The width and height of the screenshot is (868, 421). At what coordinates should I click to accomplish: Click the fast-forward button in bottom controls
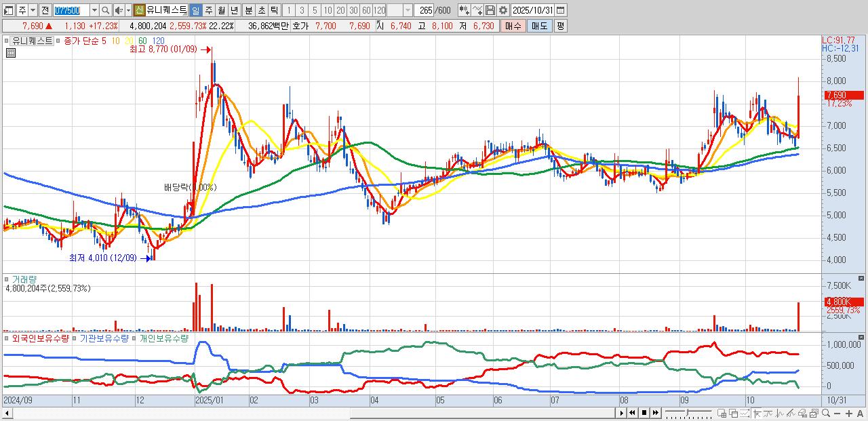pyautogui.click(x=656, y=413)
